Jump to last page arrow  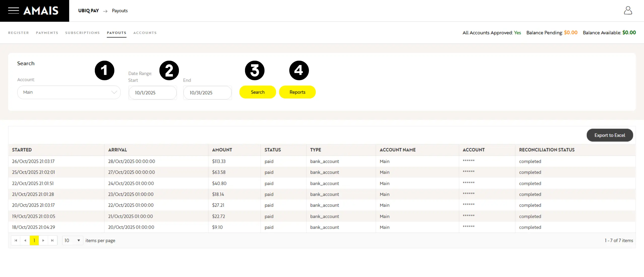click(52, 240)
